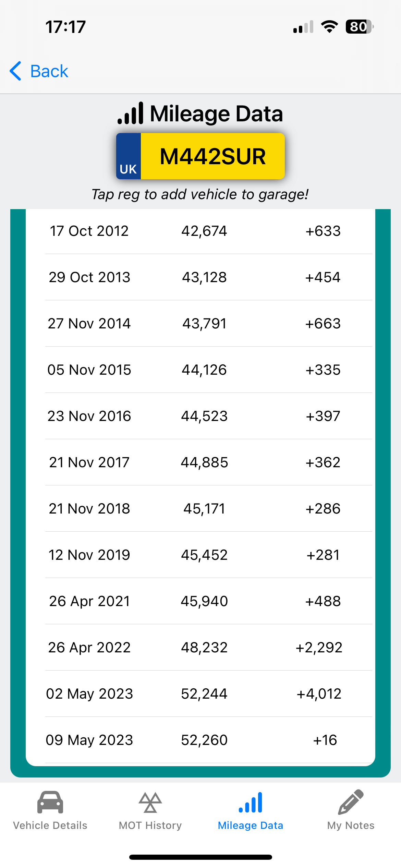Tap the 52,260 mileage reading
The width and height of the screenshot is (401, 868).
click(204, 740)
